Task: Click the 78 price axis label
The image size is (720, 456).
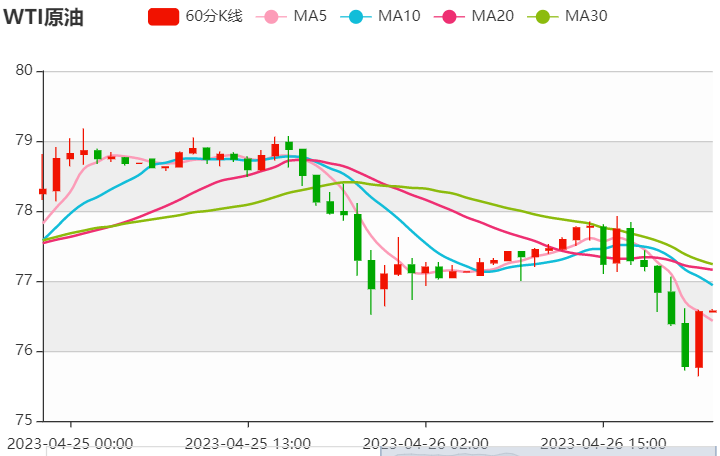Action: 26,211
